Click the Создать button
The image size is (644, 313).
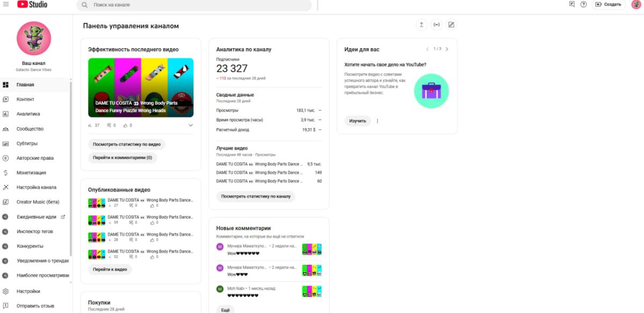[x=609, y=4]
